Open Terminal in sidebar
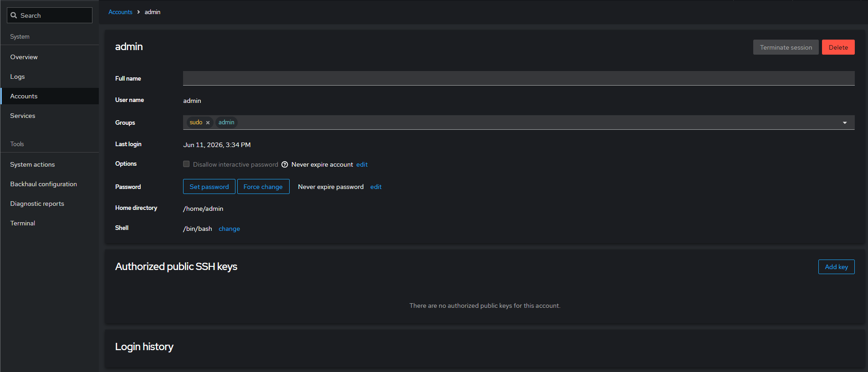The width and height of the screenshot is (868, 372). pyautogui.click(x=50, y=223)
